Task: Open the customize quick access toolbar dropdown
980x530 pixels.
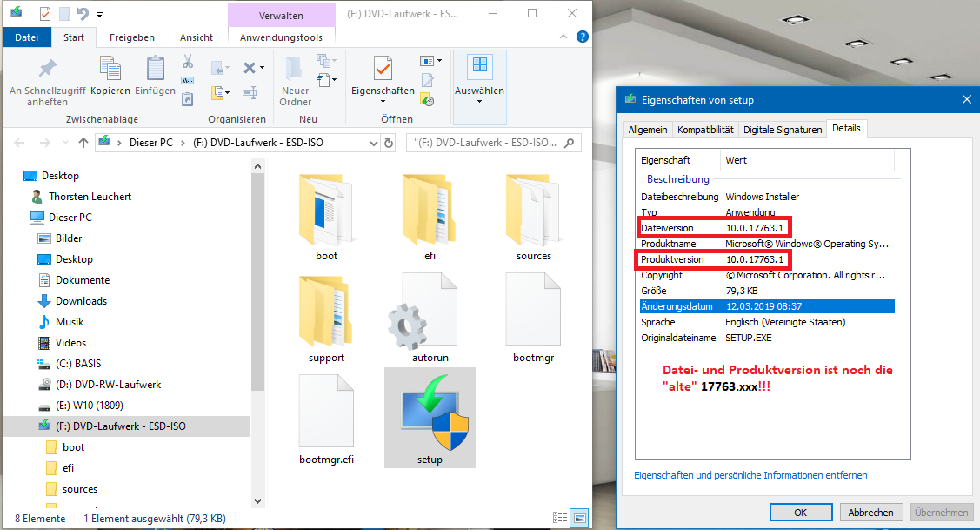Action: 99,14
